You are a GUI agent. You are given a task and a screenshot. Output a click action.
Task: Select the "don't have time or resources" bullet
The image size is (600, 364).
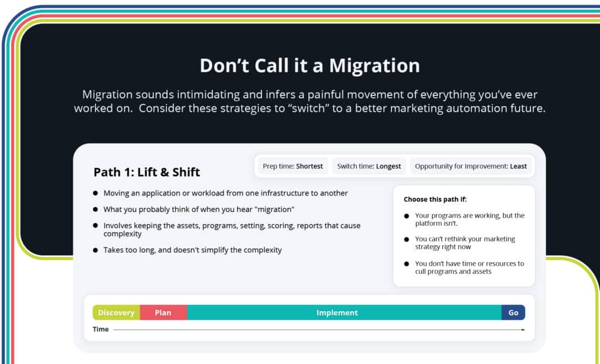click(469, 267)
